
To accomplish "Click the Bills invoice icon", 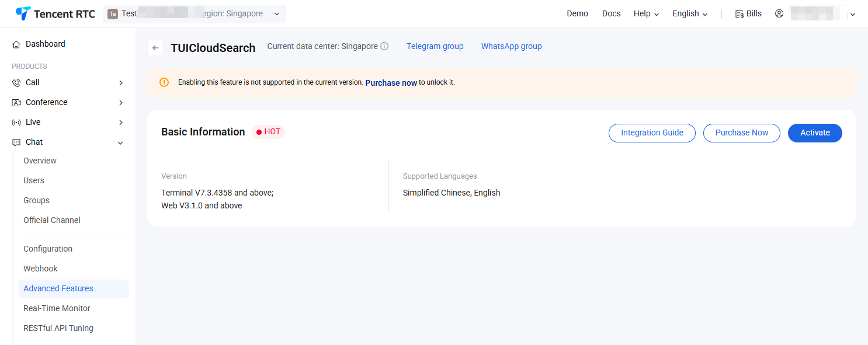I will [739, 13].
